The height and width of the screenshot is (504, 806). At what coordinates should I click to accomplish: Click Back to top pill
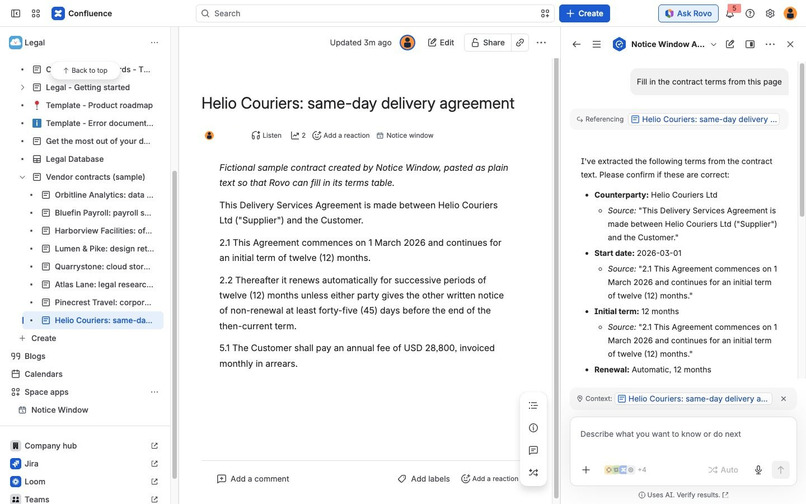pyautogui.click(x=85, y=70)
